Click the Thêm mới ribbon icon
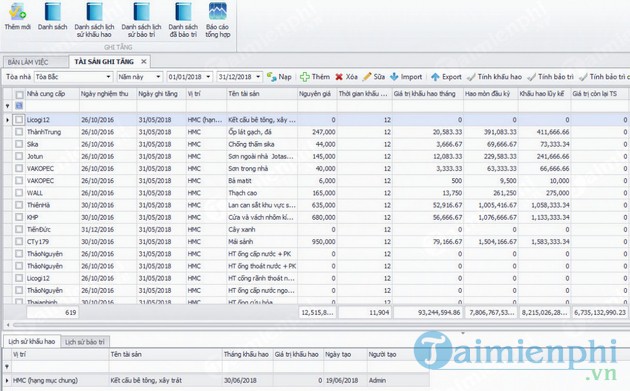Image resolution: width=630 pixels, height=391 pixels. click(x=17, y=16)
